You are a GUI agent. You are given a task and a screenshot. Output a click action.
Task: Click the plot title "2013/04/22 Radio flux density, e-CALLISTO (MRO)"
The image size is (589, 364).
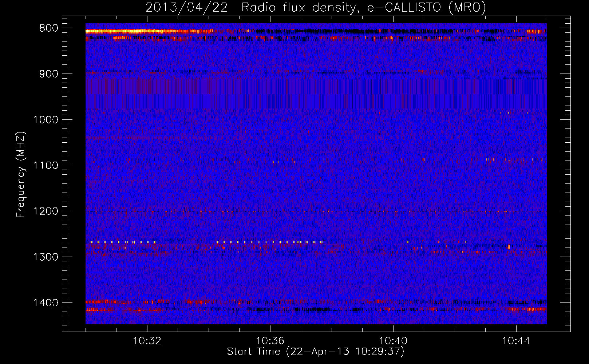point(316,7)
